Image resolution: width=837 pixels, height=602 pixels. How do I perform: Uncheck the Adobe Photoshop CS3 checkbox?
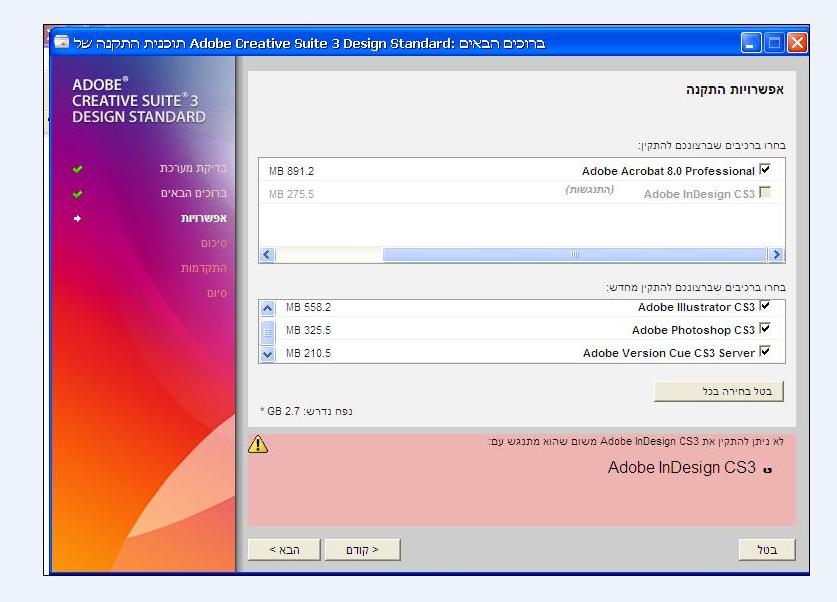point(765,328)
